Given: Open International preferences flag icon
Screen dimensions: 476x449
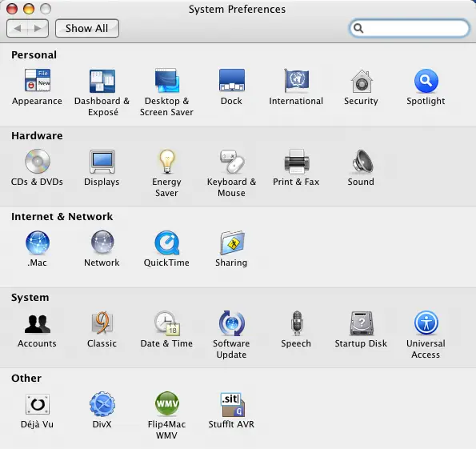Looking at the screenshot, I should (297, 81).
